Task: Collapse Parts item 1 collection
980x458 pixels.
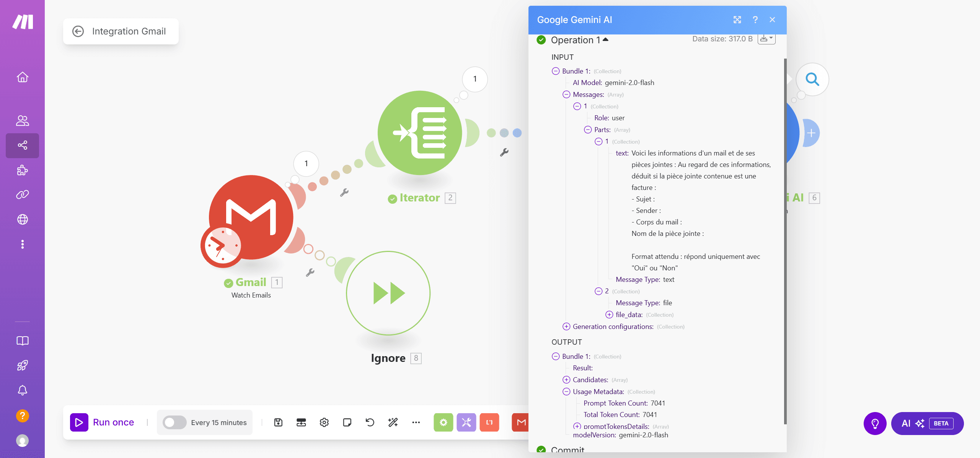Action: click(x=598, y=142)
